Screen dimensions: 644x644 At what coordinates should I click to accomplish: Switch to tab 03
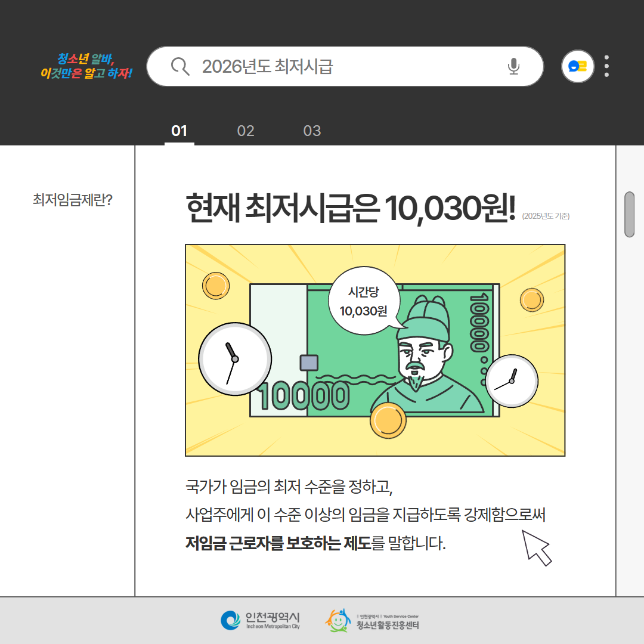312,131
